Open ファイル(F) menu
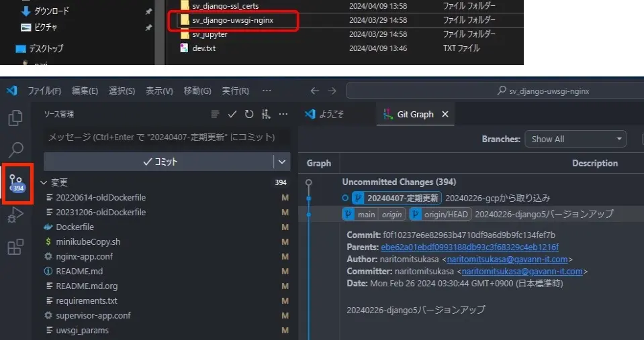This screenshot has width=644, height=340. tap(44, 91)
